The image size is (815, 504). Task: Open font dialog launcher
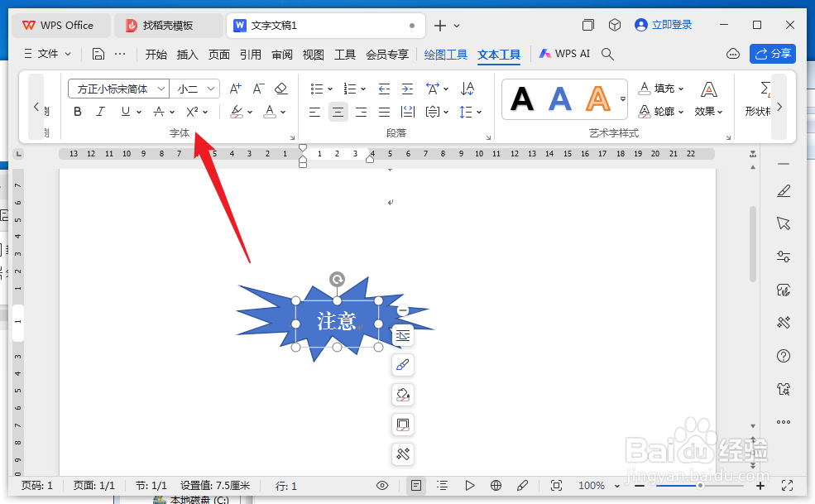292,137
